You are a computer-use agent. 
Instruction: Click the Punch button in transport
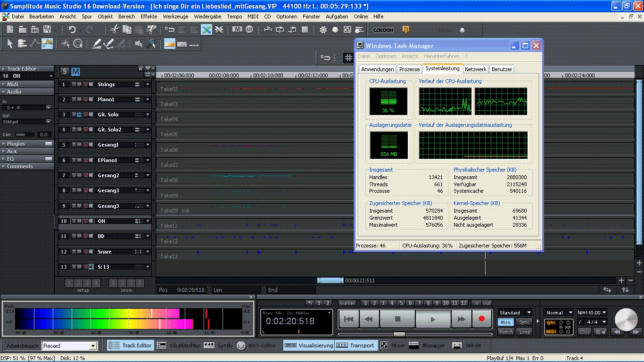506,332
